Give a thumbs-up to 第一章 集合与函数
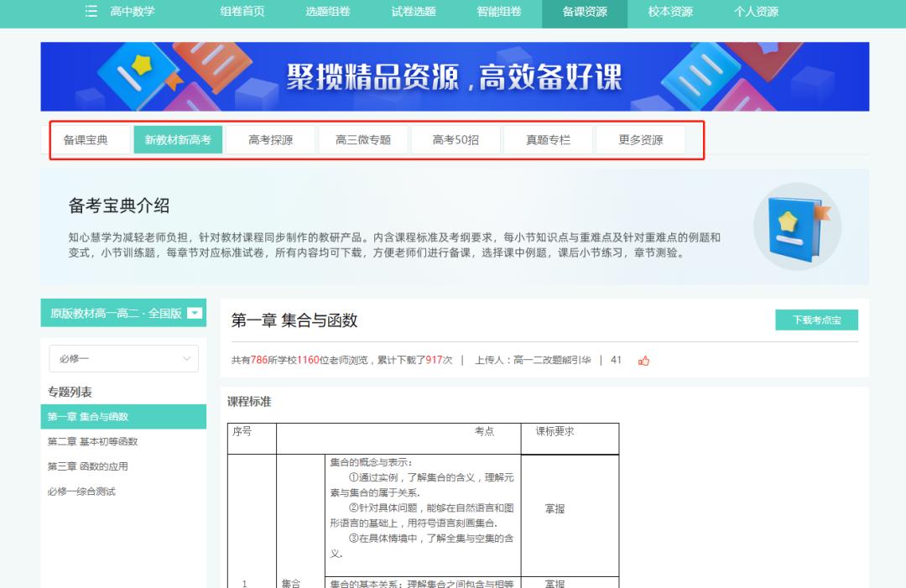 click(644, 361)
